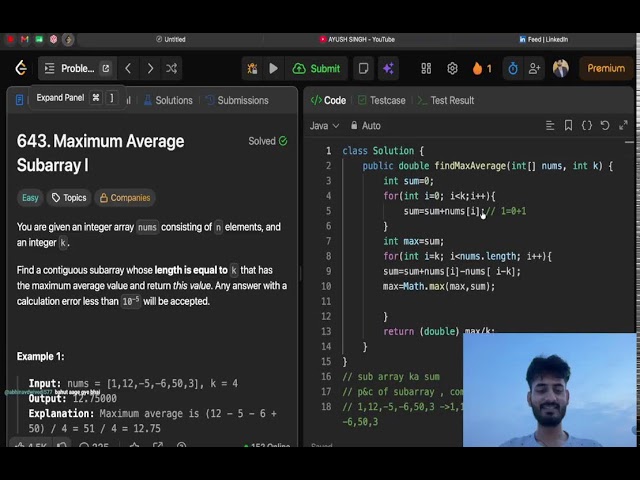Submit the solution
This screenshot has width=640, height=480.
316,68
